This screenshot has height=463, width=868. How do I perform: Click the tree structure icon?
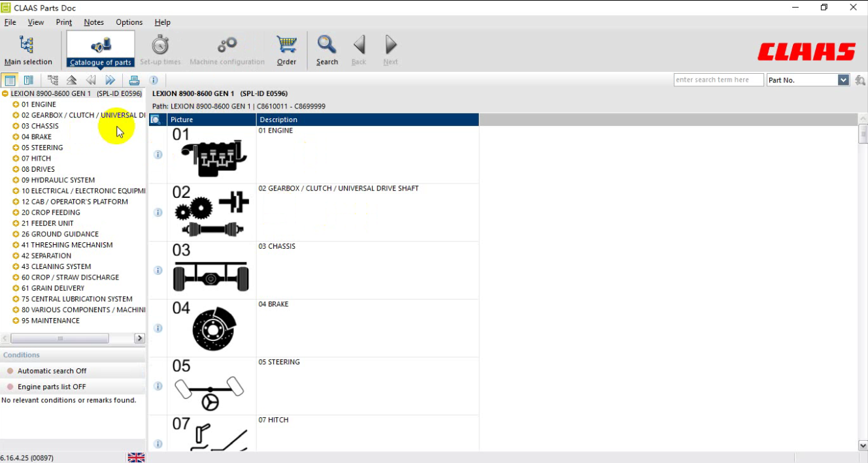(53, 80)
